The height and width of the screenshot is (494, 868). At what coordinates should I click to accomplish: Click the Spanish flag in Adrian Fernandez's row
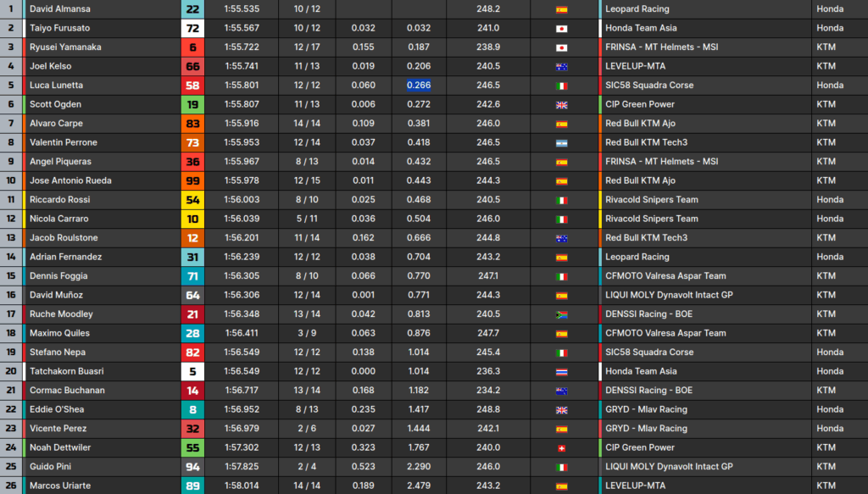point(561,258)
